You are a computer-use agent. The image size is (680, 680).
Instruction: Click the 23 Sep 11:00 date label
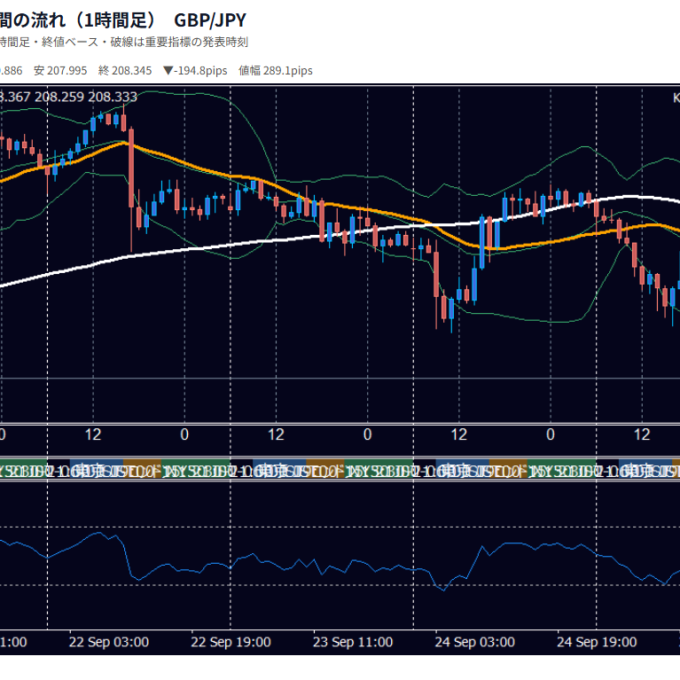click(353, 642)
